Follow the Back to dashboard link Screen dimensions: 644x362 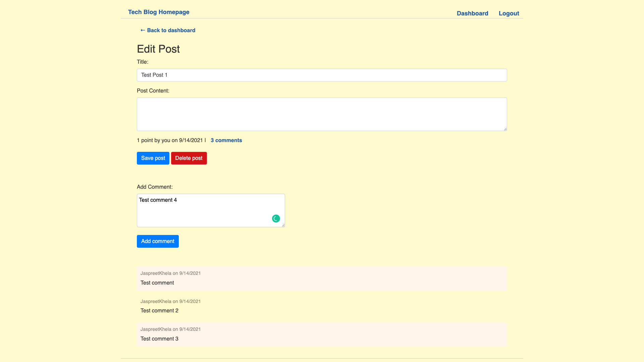point(167,30)
